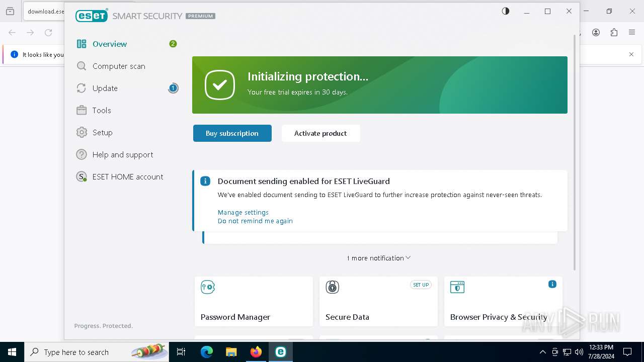Click SET UP badge on Secure Data

[421, 285]
